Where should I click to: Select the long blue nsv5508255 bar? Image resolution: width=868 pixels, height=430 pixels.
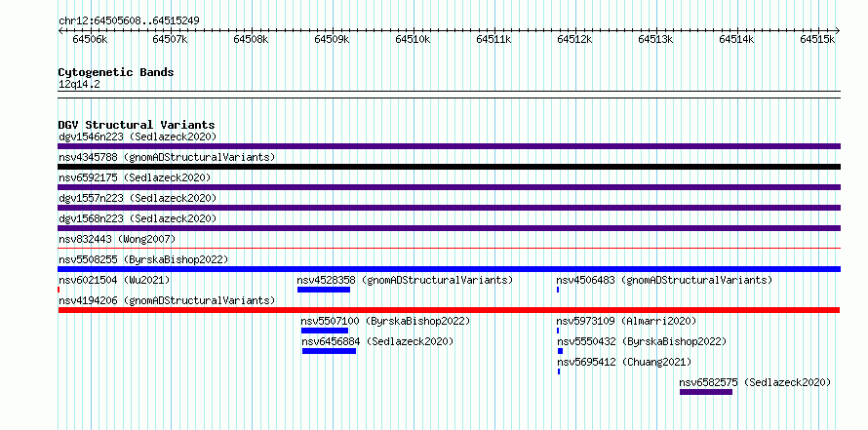[x=449, y=269]
